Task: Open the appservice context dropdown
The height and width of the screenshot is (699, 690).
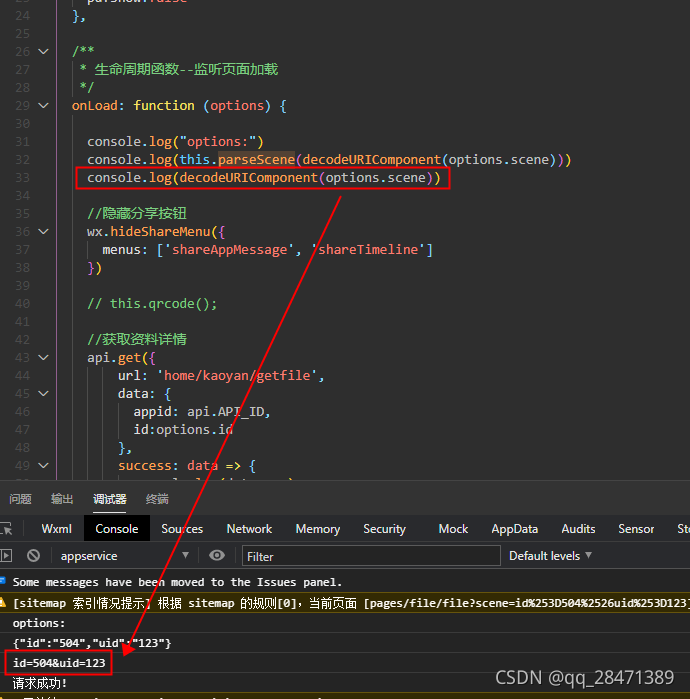Action: coord(125,556)
